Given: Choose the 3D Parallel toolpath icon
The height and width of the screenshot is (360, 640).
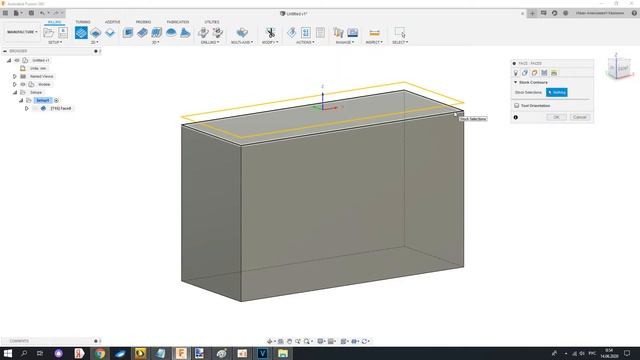Looking at the screenshot, I should pyautogui.click(x=156, y=33).
